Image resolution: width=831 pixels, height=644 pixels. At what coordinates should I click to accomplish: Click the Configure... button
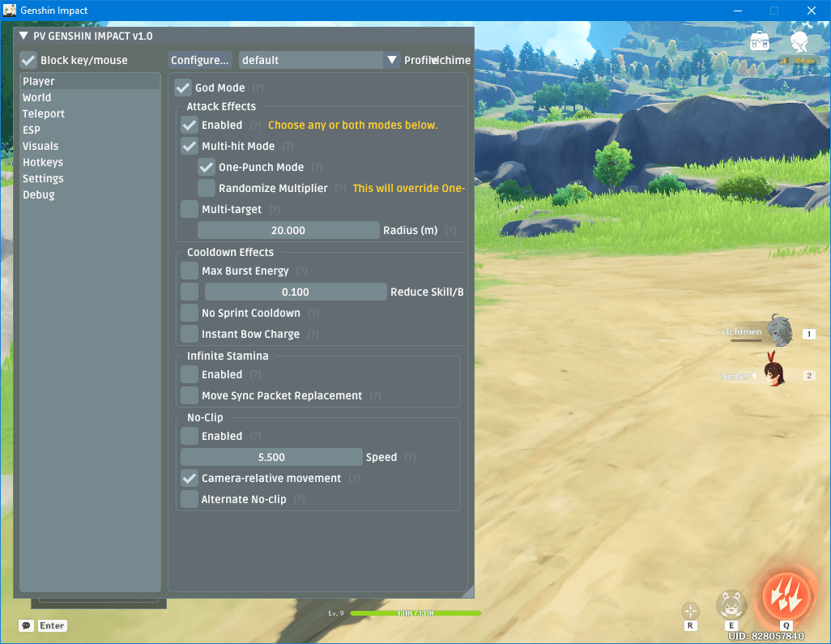click(200, 61)
